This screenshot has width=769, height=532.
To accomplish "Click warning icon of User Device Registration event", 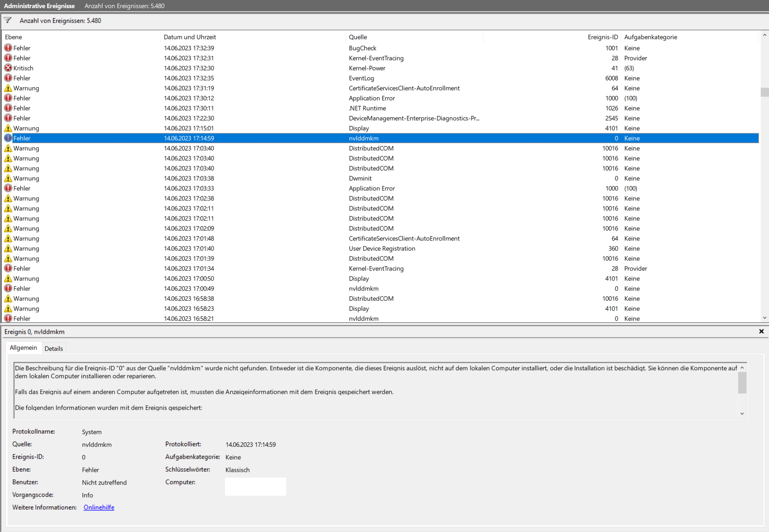I will 8,248.
